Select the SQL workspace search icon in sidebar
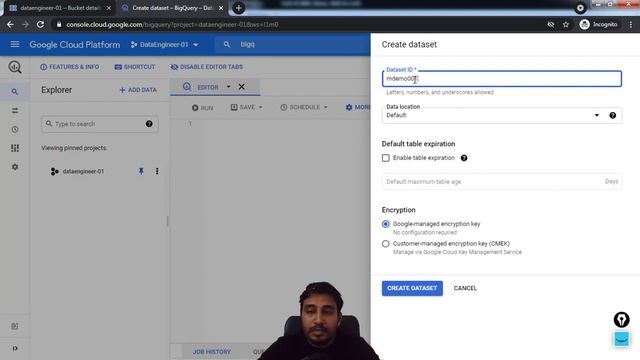 coord(15,92)
